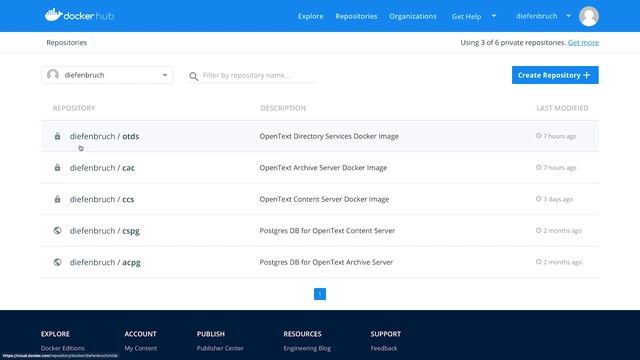Click the search magnifier icon
640x360 pixels.
(x=193, y=76)
